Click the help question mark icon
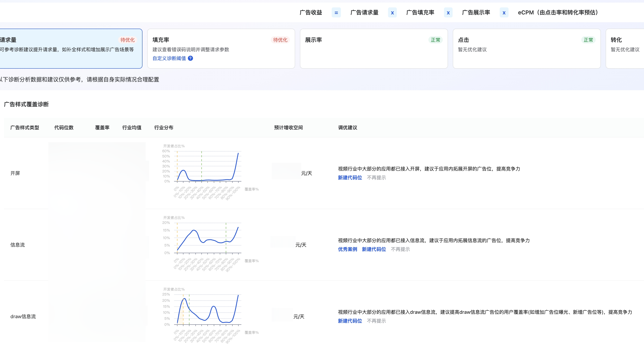 click(190, 58)
